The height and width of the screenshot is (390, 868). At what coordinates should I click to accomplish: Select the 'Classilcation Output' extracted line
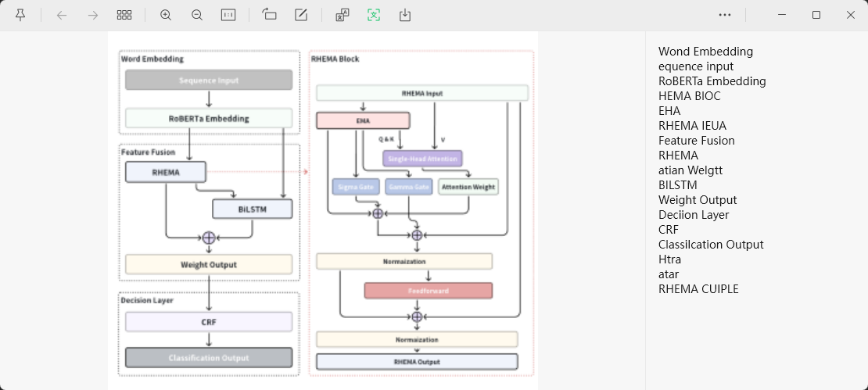pos(711,245)
